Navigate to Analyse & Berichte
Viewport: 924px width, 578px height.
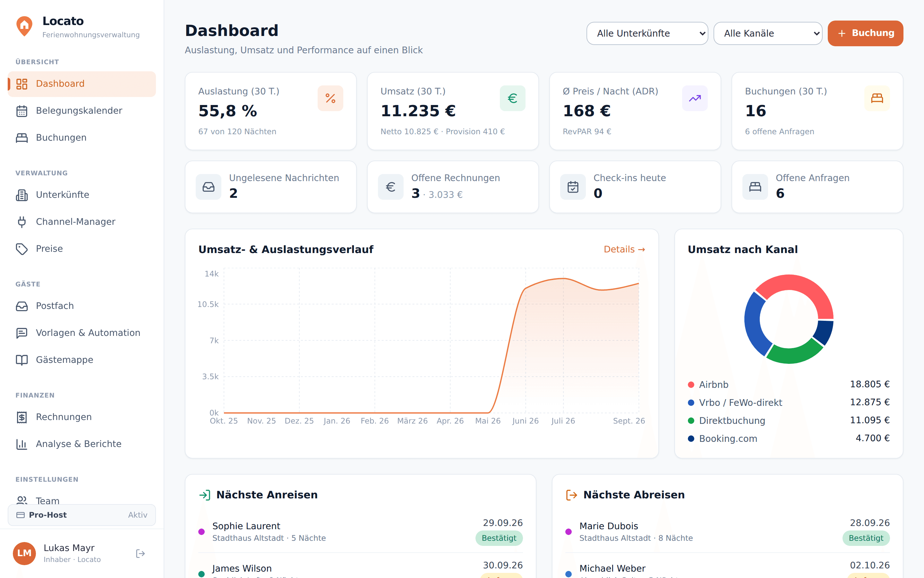[82, 444]
